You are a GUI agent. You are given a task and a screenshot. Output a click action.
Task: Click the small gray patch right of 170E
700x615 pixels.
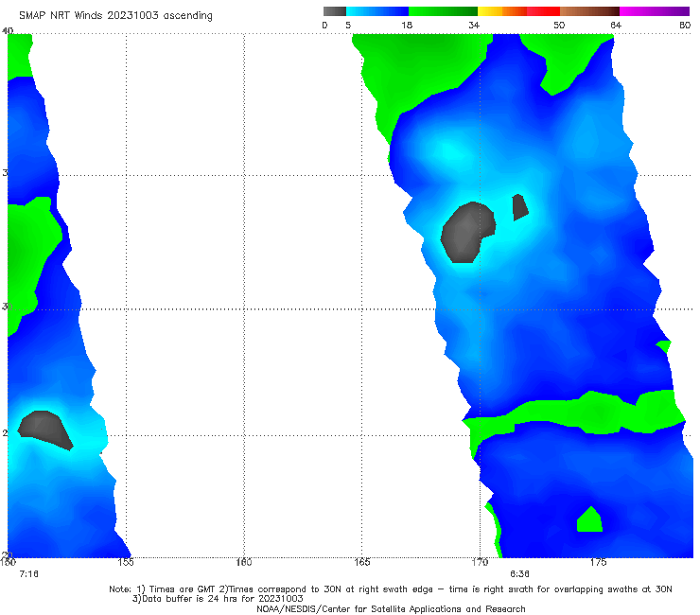coord(519,207)
